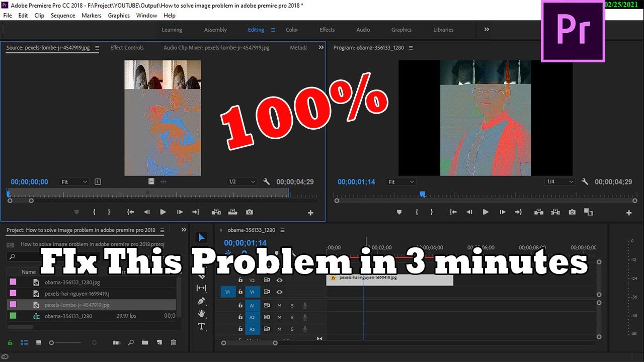The width and height of the screenshot is (644, 362).
Task: Open Source monitor Fit zoom dropdown
Action: [x=74, y=182]
